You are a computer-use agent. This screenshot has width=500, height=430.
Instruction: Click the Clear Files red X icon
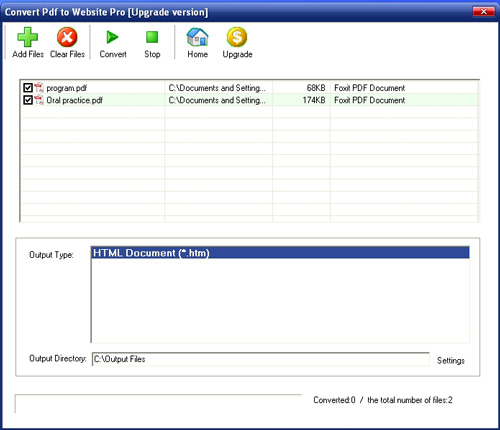coord(67,37)
